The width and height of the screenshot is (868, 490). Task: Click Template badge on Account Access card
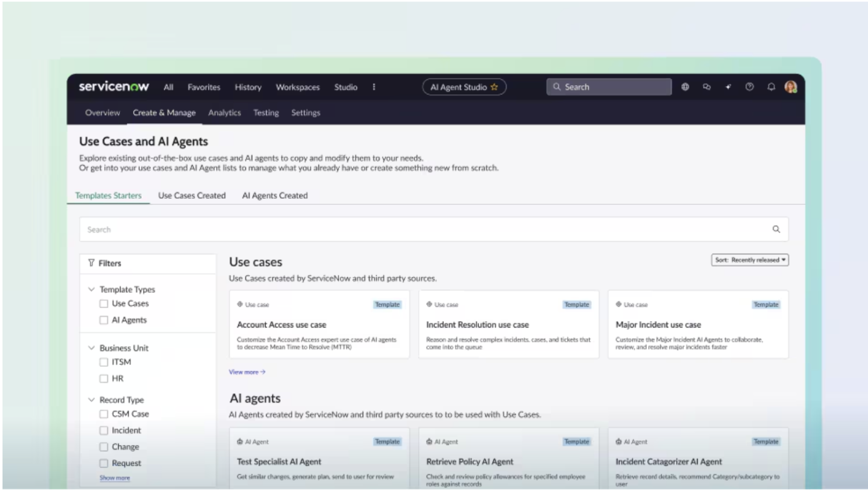click(x=387, y=305)
